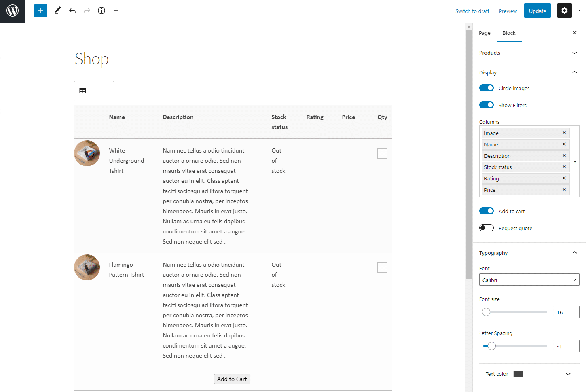586x392 pixels.
Task: Click the White Underground Tshirt product name
Action: [127, 161]
